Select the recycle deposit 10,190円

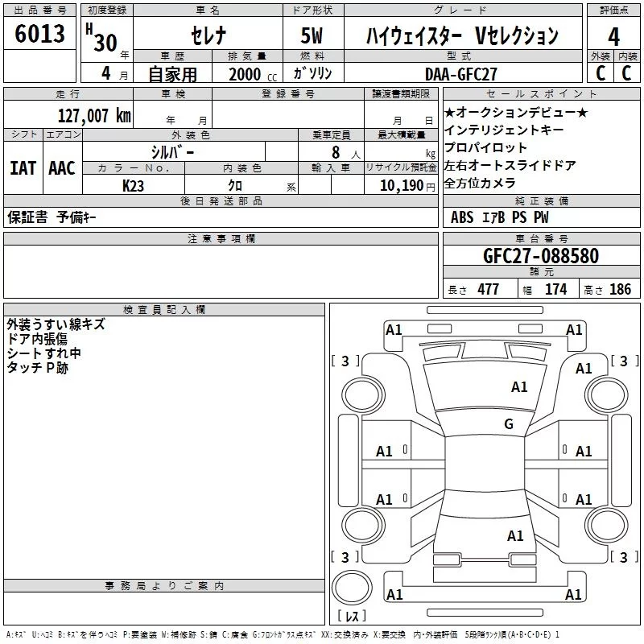point(407,186)
